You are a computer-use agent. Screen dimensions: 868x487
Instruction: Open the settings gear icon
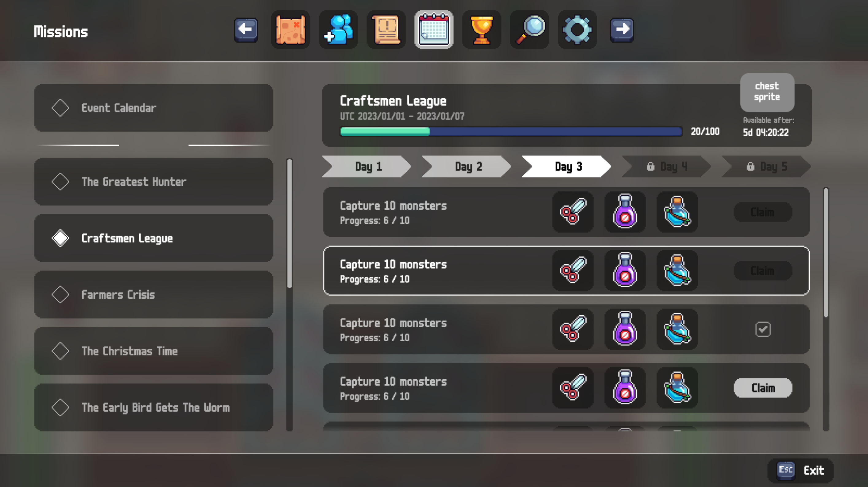point(577,30)
